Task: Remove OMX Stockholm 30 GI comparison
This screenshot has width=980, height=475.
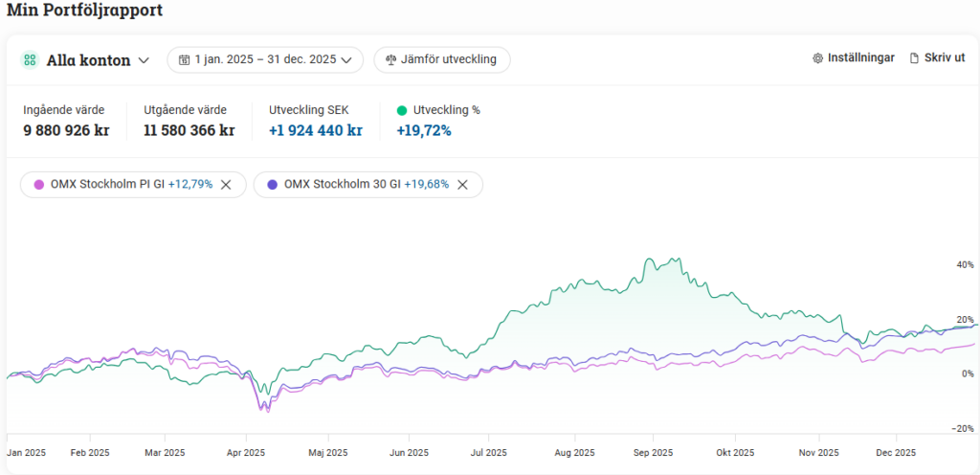Action: (x=462, y=185)
